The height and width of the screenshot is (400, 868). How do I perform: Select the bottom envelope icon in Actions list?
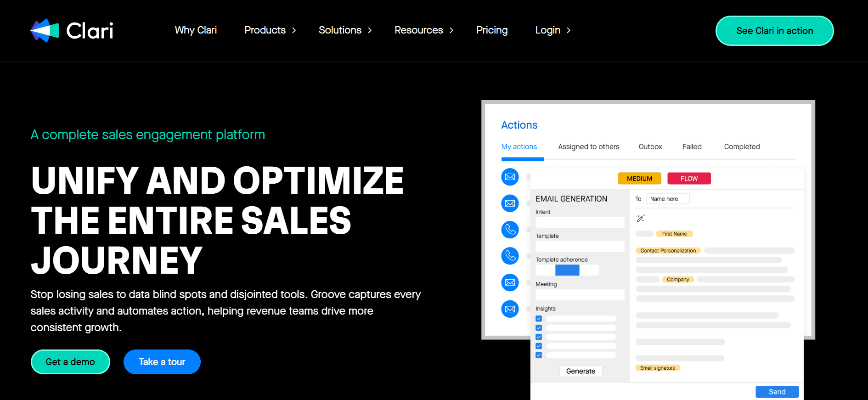coord(510,309)
